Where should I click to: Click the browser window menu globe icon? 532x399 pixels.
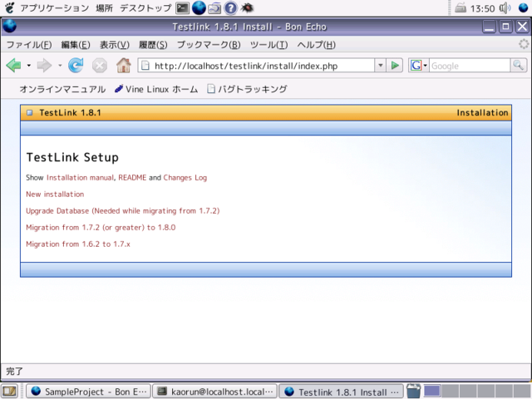coord(9,27)
